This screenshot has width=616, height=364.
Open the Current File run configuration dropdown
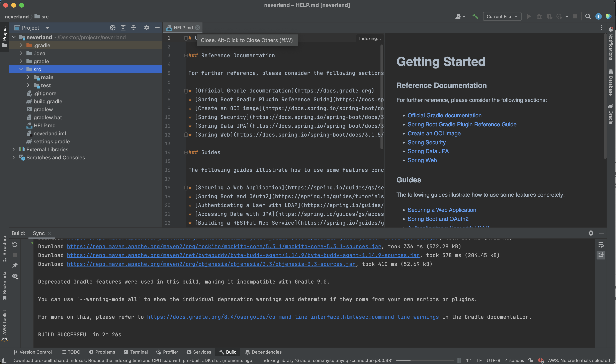(502, 16)
